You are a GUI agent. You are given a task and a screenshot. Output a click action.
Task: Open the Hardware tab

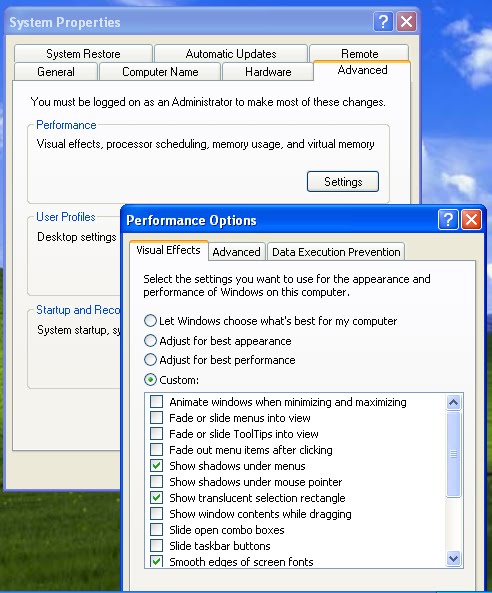point(268,72)
